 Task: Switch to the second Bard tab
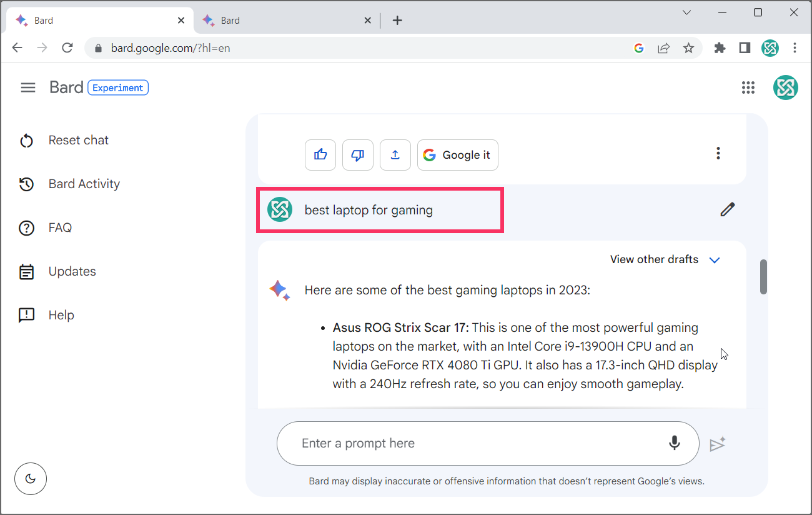pos(286,21)
